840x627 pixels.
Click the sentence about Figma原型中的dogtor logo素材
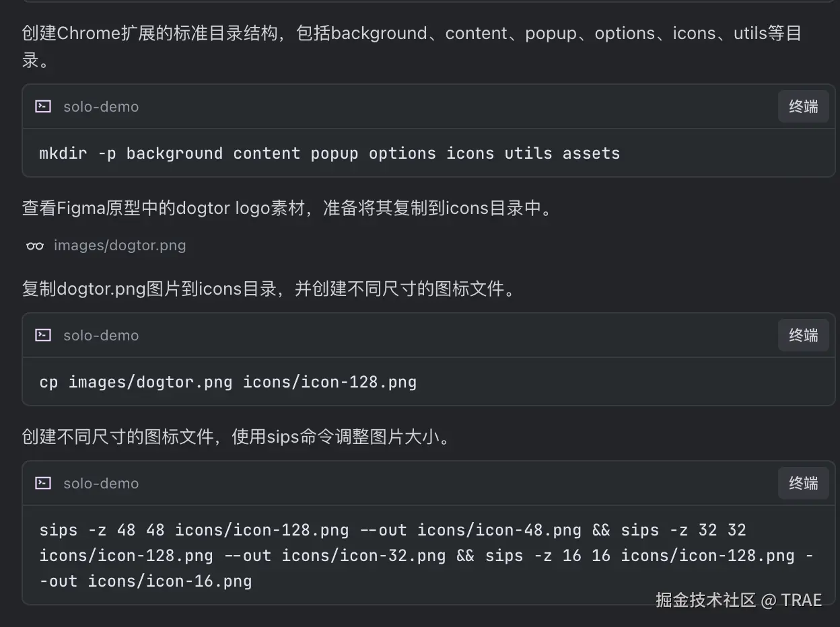pos(287,208)
